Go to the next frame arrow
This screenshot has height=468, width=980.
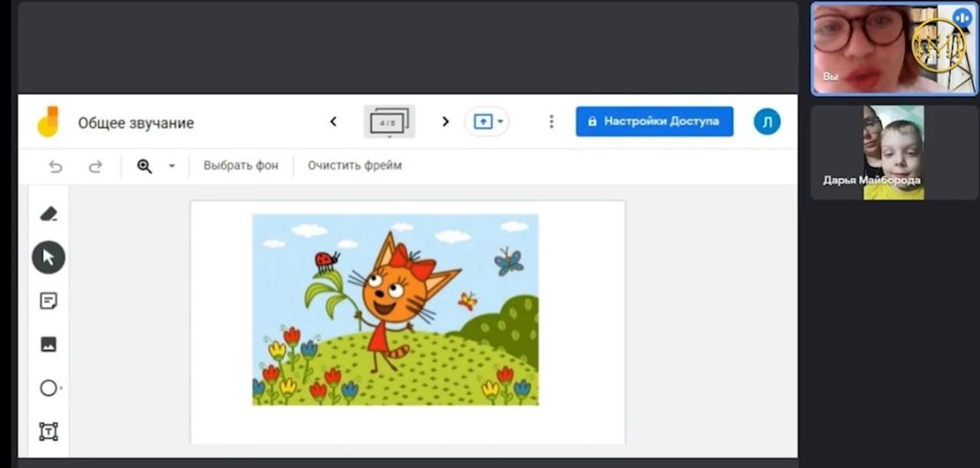(445, 122)
